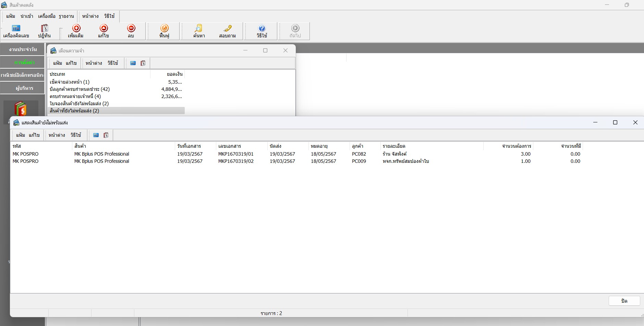Image resolution: width=644 pixels, height=326 pixels.
Task: Click the หมดอายุ column header
Action: click(x=329, y=146)
